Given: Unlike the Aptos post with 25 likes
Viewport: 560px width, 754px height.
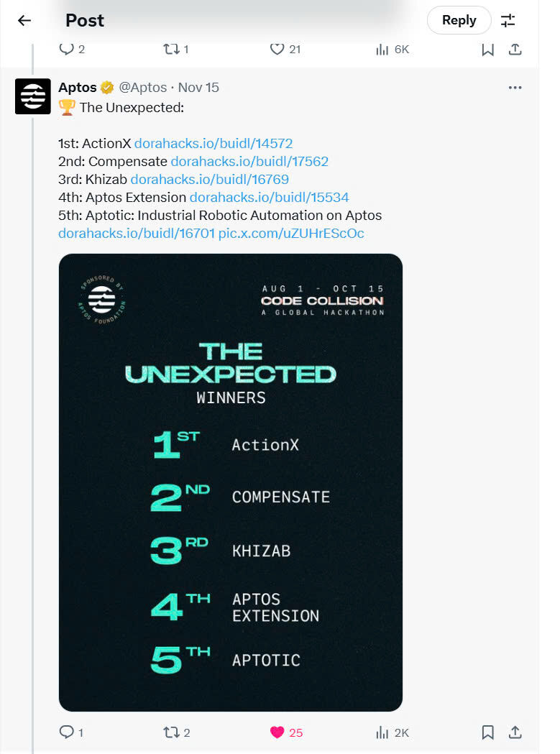Looking at the screenshot, I should [x=277, y=732].
